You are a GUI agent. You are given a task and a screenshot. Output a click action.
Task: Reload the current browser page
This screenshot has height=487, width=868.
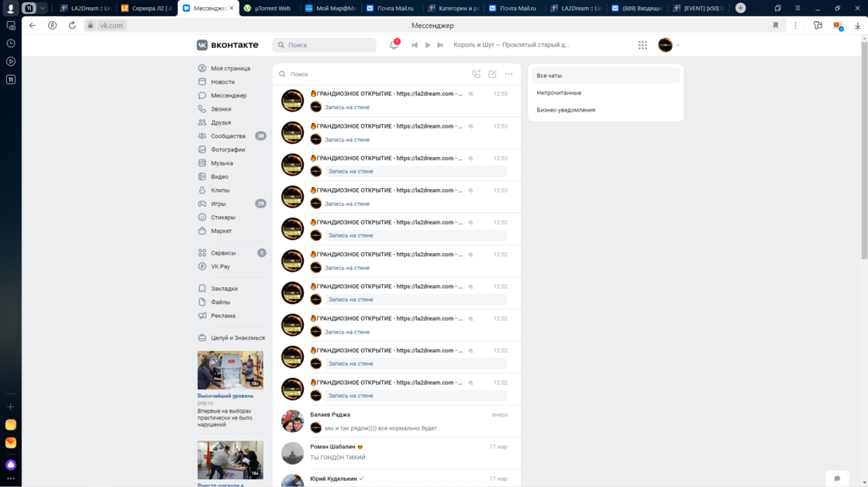(x=72, y=26)
